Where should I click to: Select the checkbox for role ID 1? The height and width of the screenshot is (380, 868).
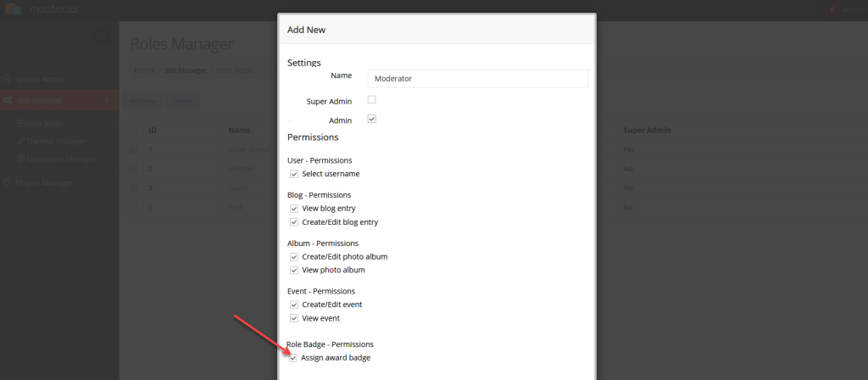(133, 149)
